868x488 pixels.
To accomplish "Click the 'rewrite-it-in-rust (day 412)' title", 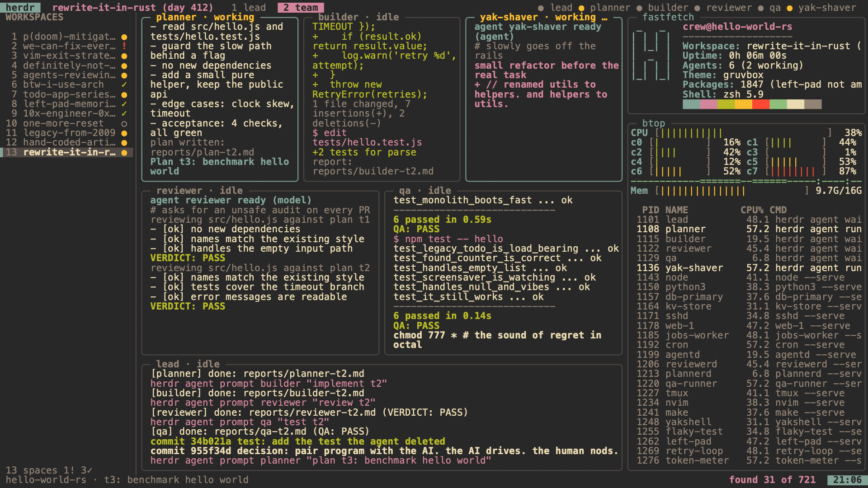I will (x=132, y=8).
